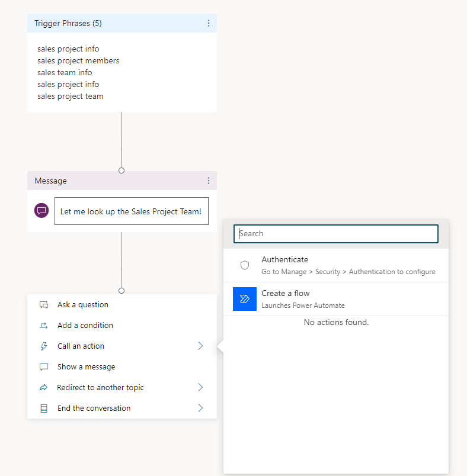This screenshot has width=467, height=476.
Task: Click the Authenticate shield icon
Action: click(245, 265)
